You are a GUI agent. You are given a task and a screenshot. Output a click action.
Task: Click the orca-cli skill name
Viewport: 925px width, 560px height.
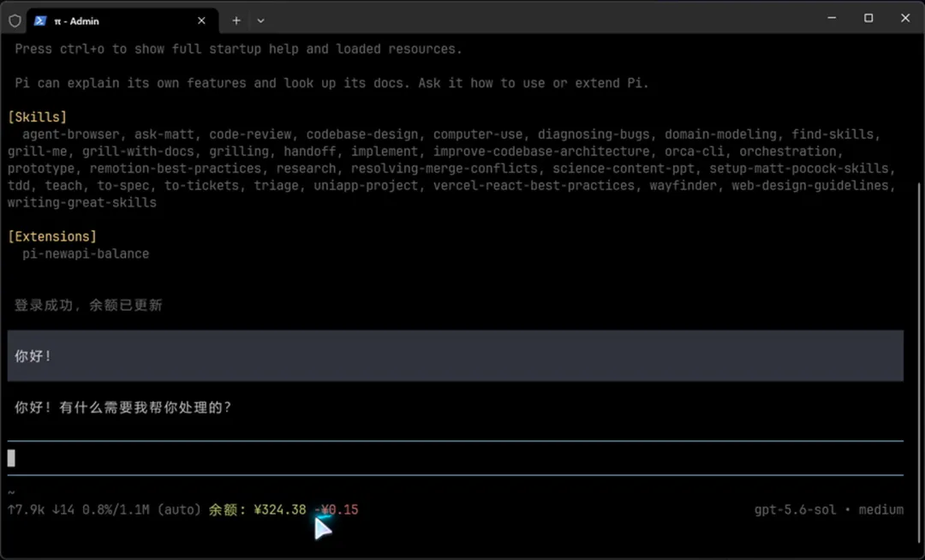tap(695, 151)
